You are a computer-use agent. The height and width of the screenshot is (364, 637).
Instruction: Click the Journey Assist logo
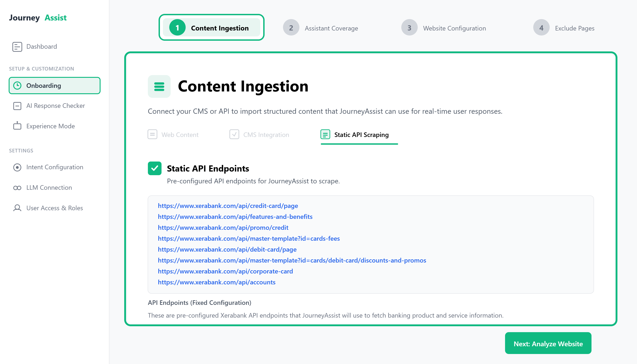[x=38, y=18]
